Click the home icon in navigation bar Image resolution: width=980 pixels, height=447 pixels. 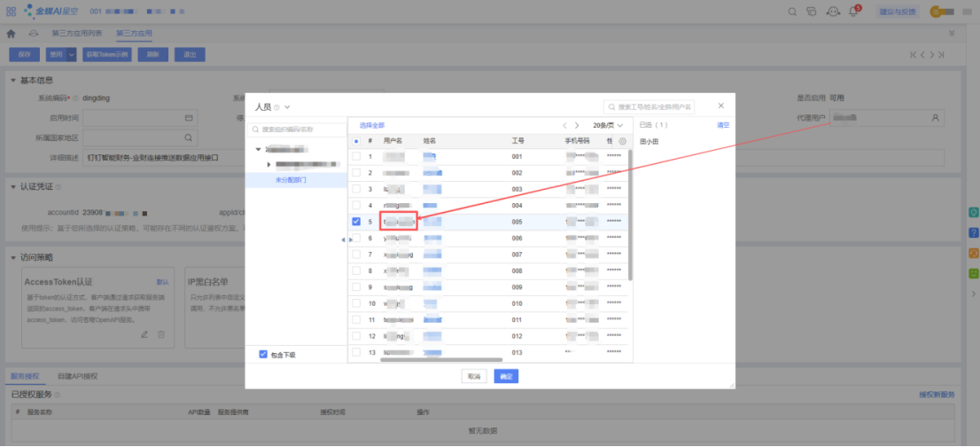click(x=12, y=34)
